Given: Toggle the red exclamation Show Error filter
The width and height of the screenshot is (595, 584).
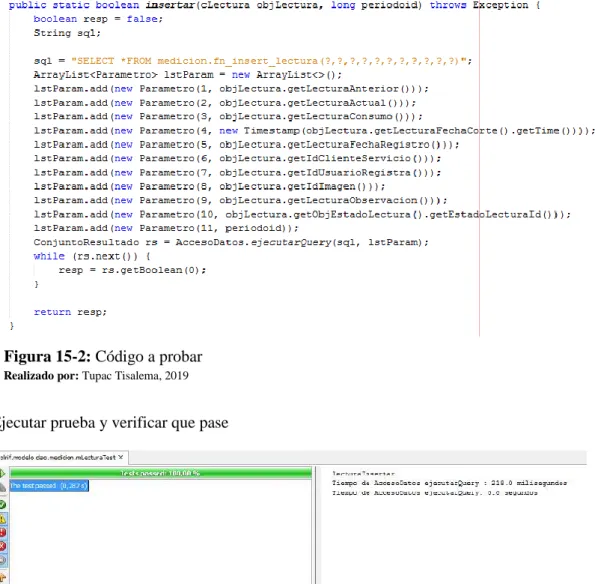Looking at the screenshot, I should click(x=2, y=532).
